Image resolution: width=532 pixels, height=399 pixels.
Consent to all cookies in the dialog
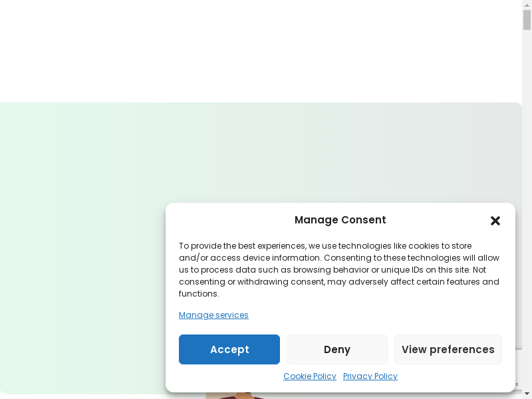coord(229,350)
